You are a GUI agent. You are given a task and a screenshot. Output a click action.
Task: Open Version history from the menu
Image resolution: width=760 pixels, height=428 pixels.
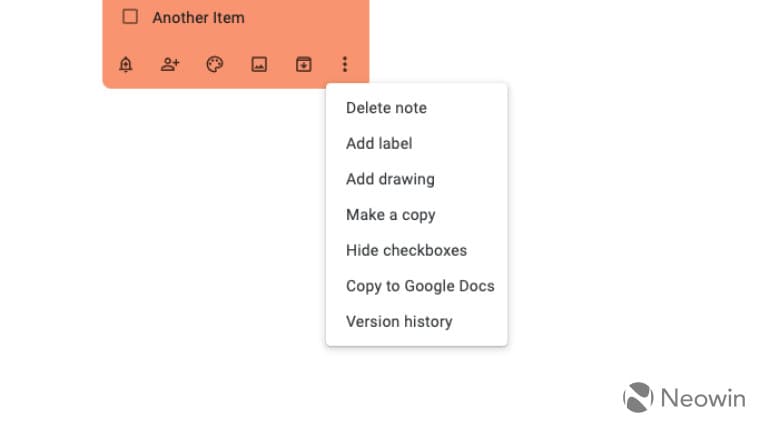pos(417,321)
